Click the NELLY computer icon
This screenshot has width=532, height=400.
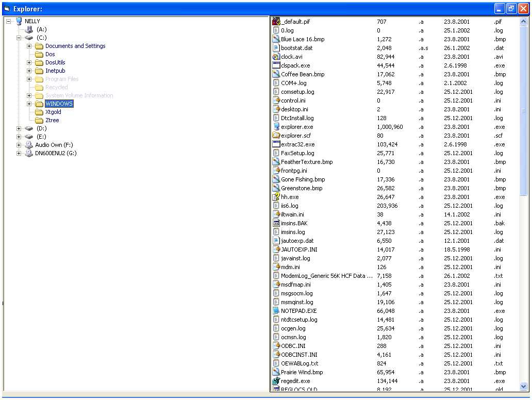point(19,21)
